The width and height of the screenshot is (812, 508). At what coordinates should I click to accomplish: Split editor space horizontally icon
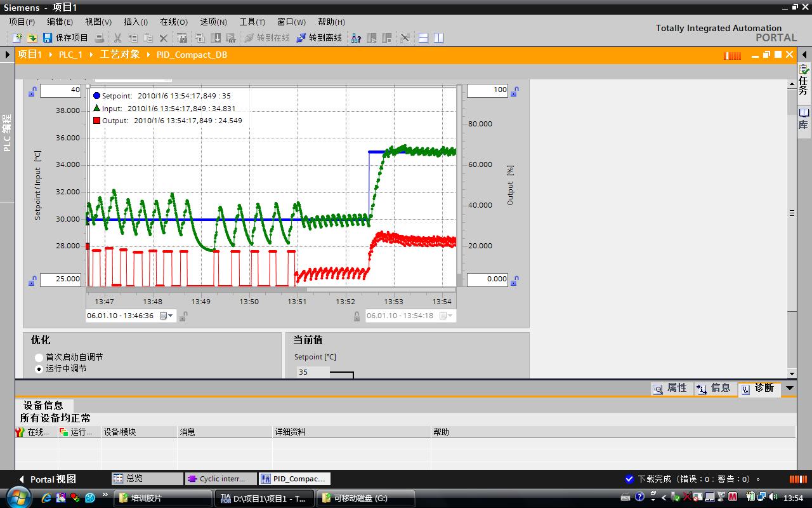[424, 38]
